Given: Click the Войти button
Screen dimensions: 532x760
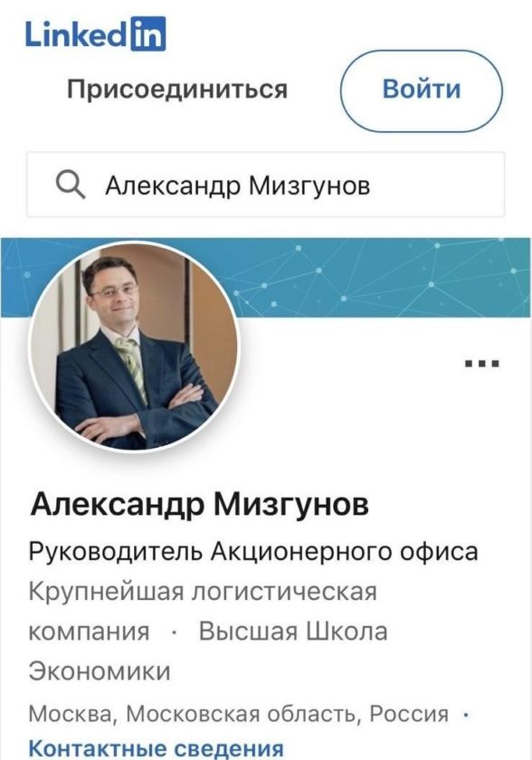Looking at the screenshot, I should click(422, 90).
